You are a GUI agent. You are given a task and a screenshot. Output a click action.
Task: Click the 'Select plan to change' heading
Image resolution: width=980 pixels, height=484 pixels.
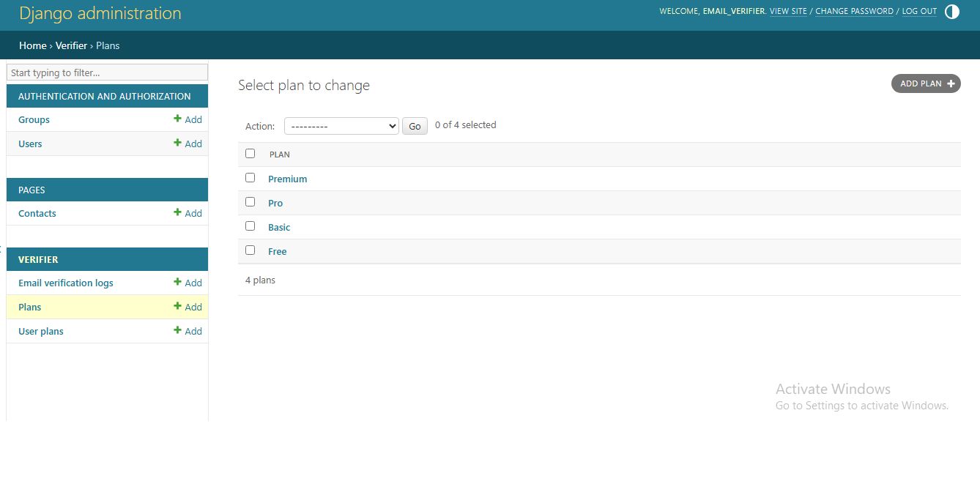coord(304,85)
